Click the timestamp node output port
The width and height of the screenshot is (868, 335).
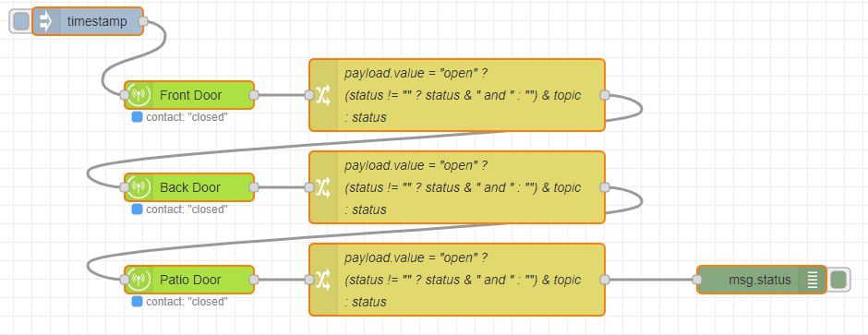(x=143, y=21)
